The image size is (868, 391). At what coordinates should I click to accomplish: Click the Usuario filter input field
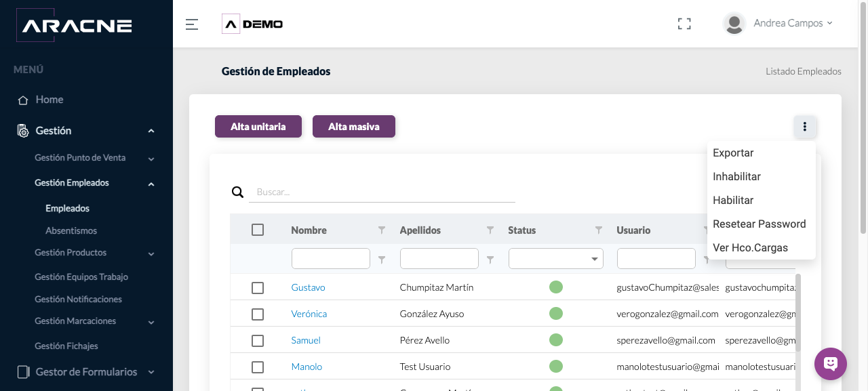[x=656, y=259]
